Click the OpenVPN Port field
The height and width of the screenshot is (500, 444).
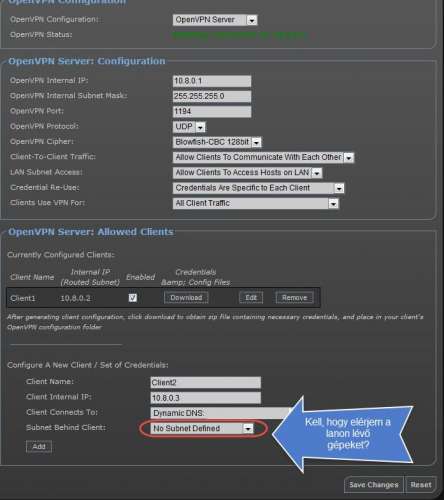[x=212, y=112]
